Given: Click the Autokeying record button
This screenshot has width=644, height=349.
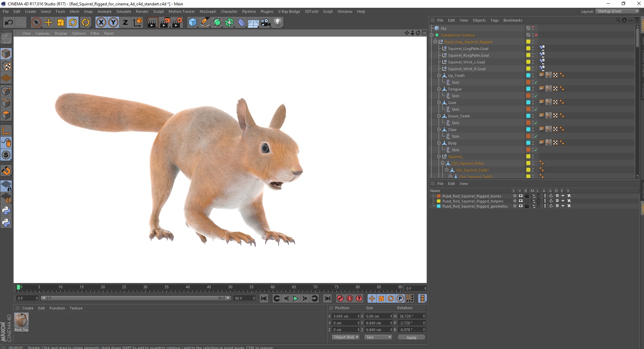Looking at the screenshot, I should (350, 298).
